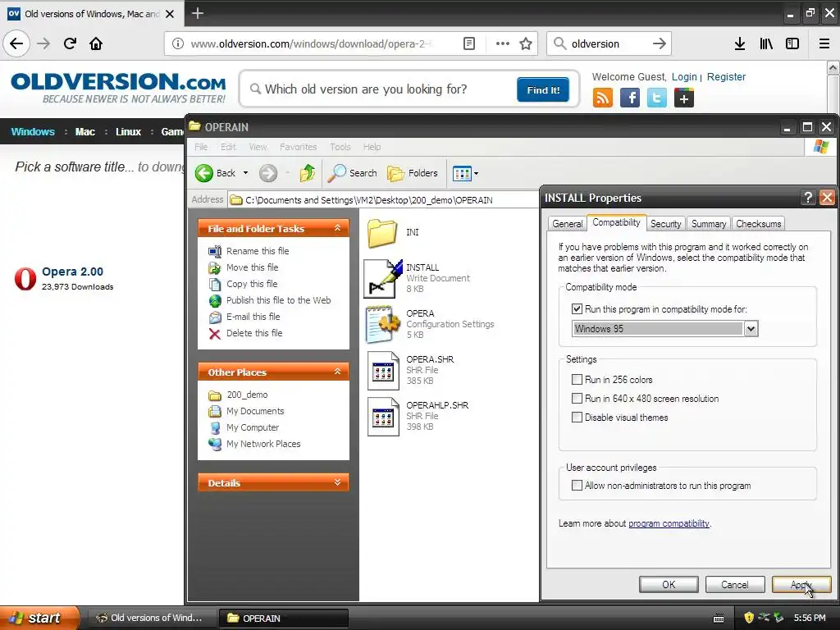Go to My Documents in Other Places
The width and height of the screenshot is (840, 630).
point(255,411)
